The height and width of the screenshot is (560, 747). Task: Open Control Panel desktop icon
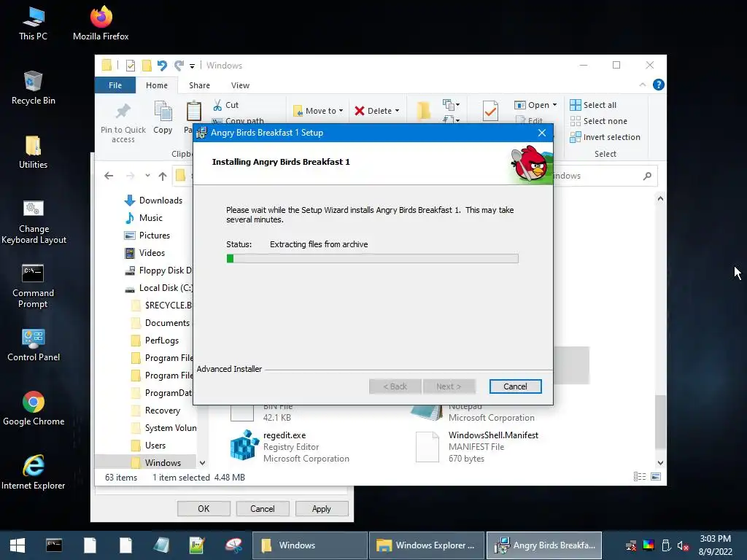34,345
